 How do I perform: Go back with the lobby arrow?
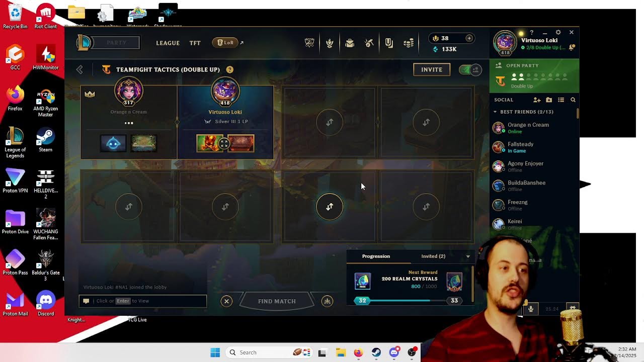(79, 69)
